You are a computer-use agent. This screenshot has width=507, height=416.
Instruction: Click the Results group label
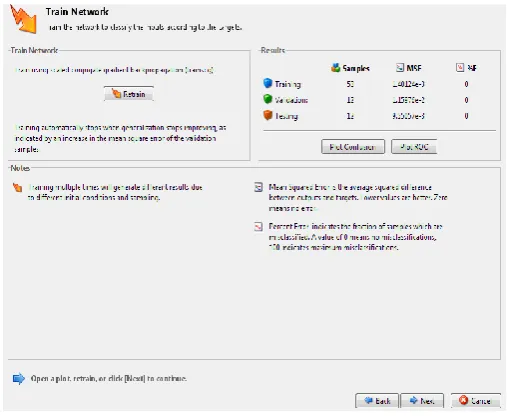point(273,50)
